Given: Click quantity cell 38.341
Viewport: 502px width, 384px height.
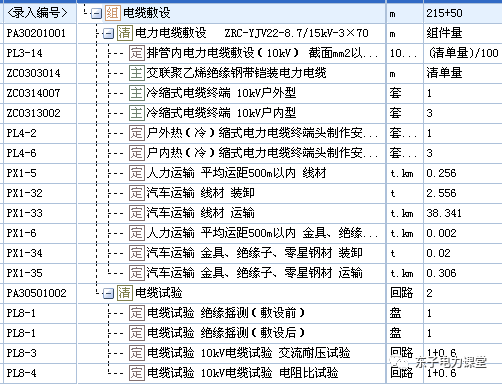Looking at the screenshot, I should pyautogui.click(x=463, y=213).
